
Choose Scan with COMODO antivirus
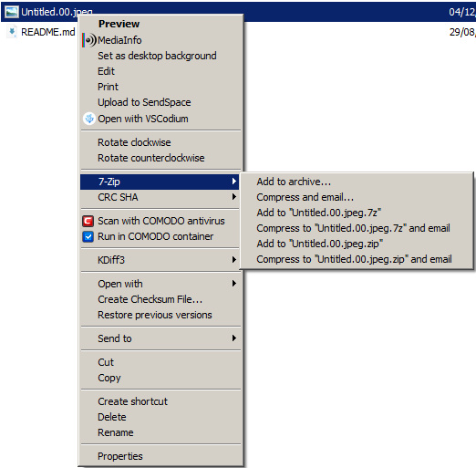(161, 221)
